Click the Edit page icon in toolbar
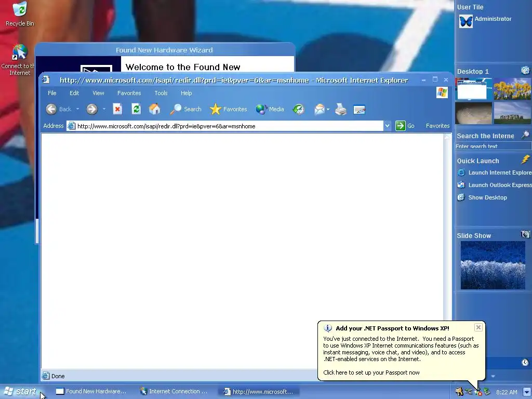The height and width of the screenshot is (399, 532). pyautogui.click(x=359, y=109)
